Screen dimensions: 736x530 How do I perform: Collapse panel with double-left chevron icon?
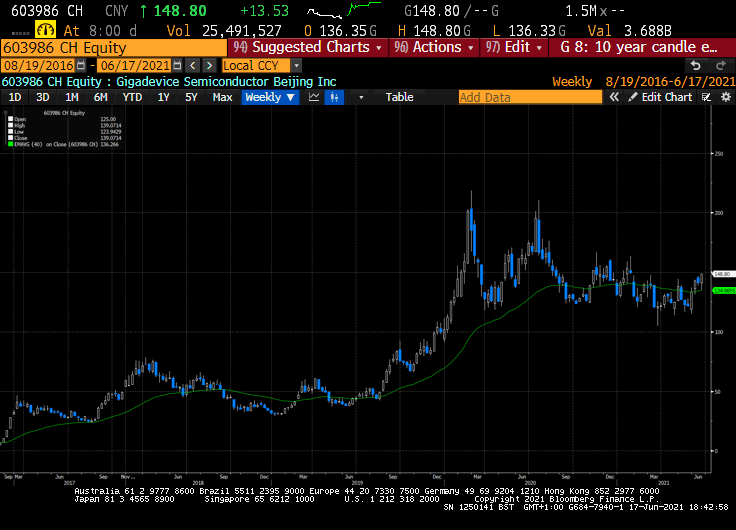point(614,97)
